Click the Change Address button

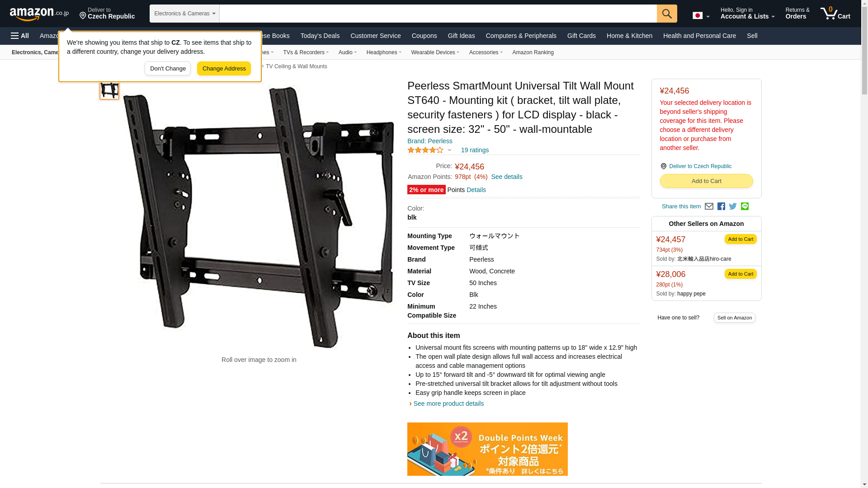pos(224,69)
